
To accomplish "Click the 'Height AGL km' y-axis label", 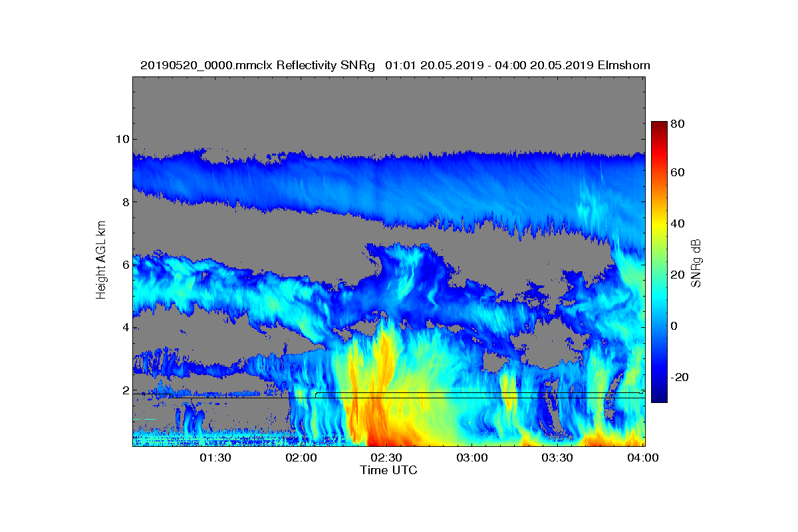I will [101, 261].
